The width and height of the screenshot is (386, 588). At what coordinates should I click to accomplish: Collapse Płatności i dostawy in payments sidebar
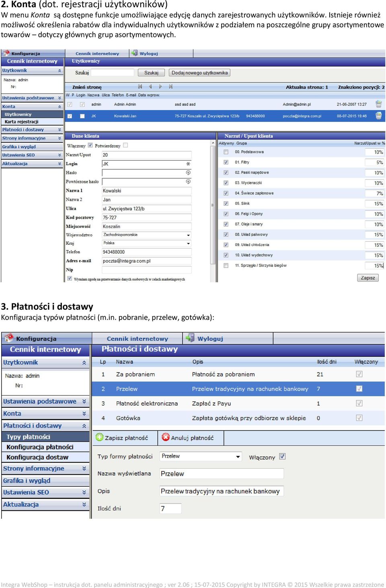tap(84, 426)
